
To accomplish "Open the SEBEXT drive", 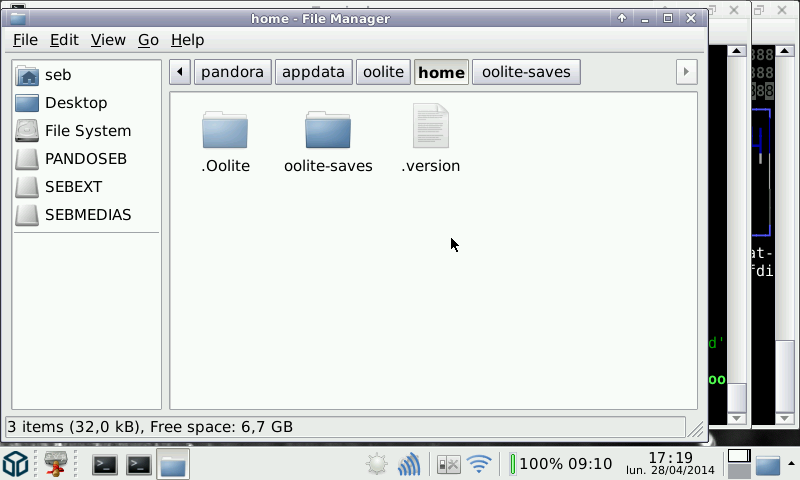I will pyautogui.click(x=73, y=187).
